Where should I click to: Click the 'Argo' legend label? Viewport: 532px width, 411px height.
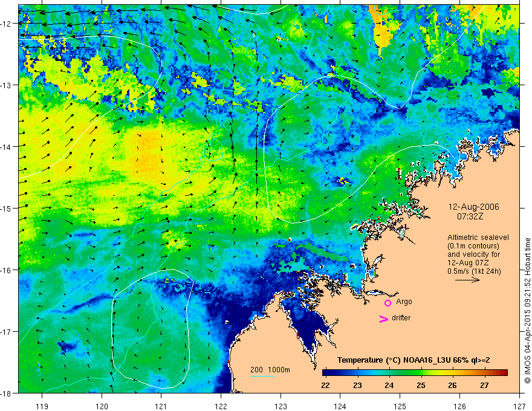[x=404, y=302]
